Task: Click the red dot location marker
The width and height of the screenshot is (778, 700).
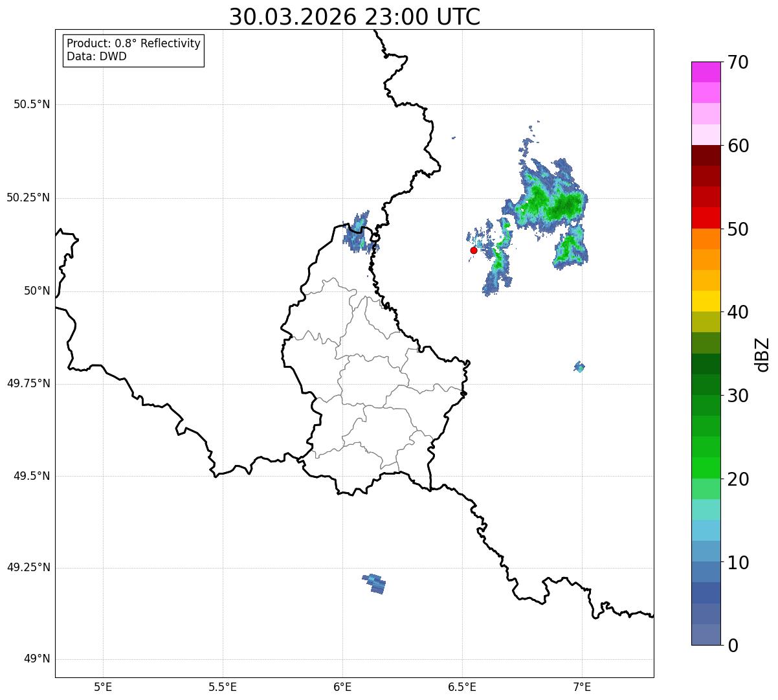Action: pos(474,250)
